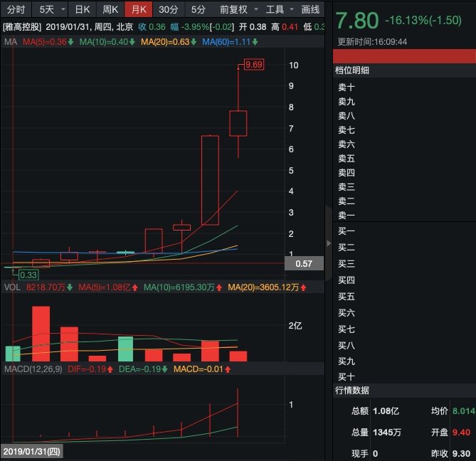Click the VOL indicator label

tap(12, 287)
